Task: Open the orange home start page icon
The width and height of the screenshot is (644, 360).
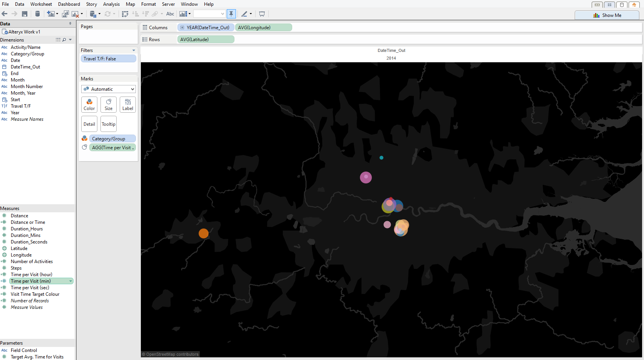Action: 634,5
